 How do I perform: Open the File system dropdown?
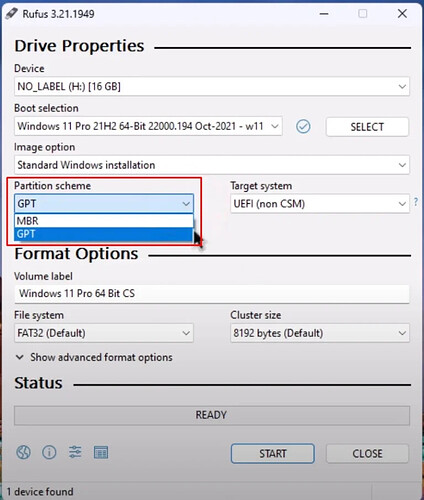tap(104, 333)
